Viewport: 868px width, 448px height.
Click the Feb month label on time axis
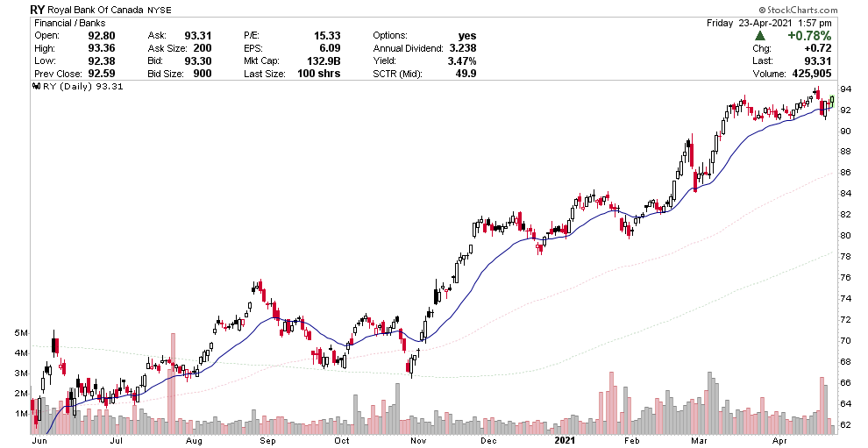pyautogui.click(x=631, y=441)
